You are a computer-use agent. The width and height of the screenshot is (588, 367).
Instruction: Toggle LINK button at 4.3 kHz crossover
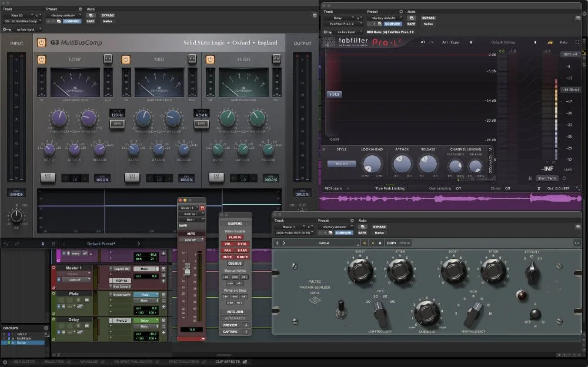201,124
